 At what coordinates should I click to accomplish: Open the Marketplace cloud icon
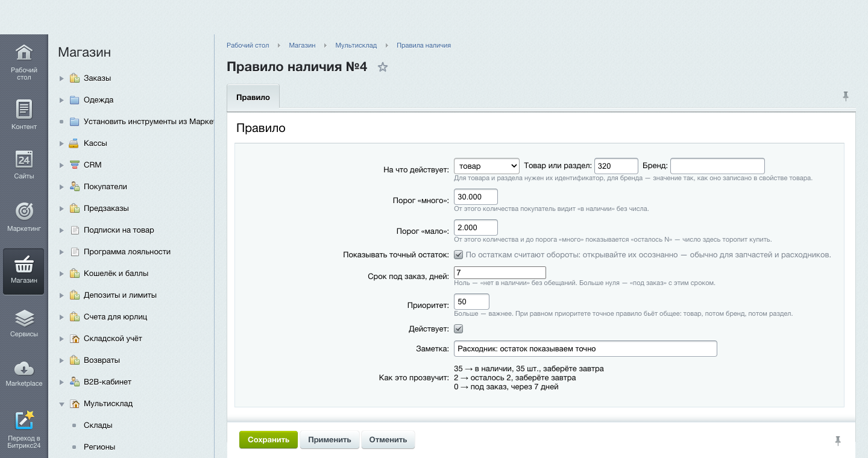[24, 368]
